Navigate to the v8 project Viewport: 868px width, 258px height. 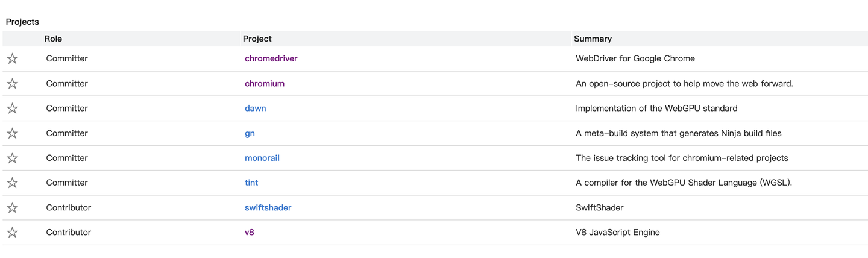coord(249,232)
